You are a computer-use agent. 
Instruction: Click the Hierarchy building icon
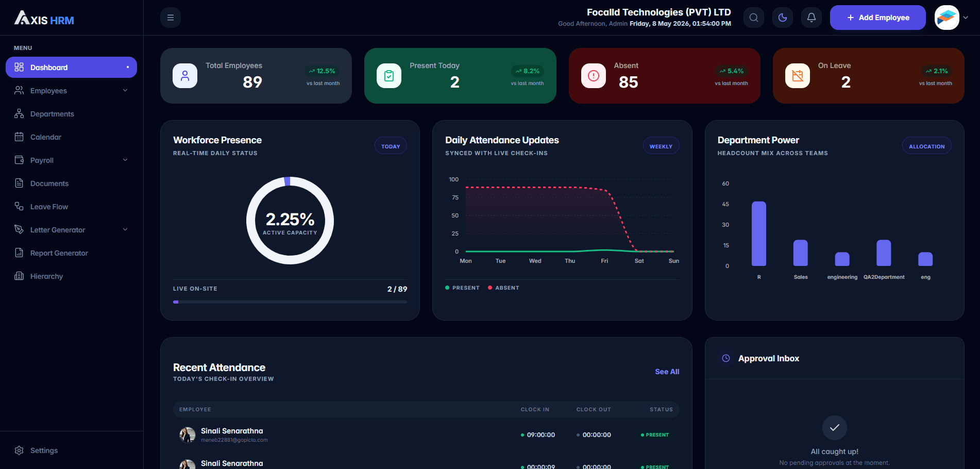point(19,276)
